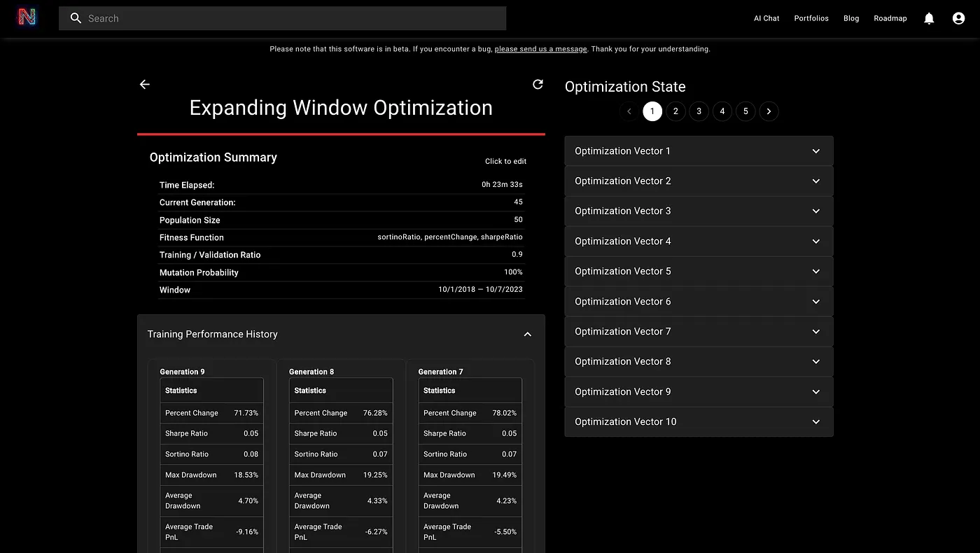Click Generation 9 Max Drawdown 18.53%
The image size is (980, 553).
pyautogui.click(x=246, y=475)
